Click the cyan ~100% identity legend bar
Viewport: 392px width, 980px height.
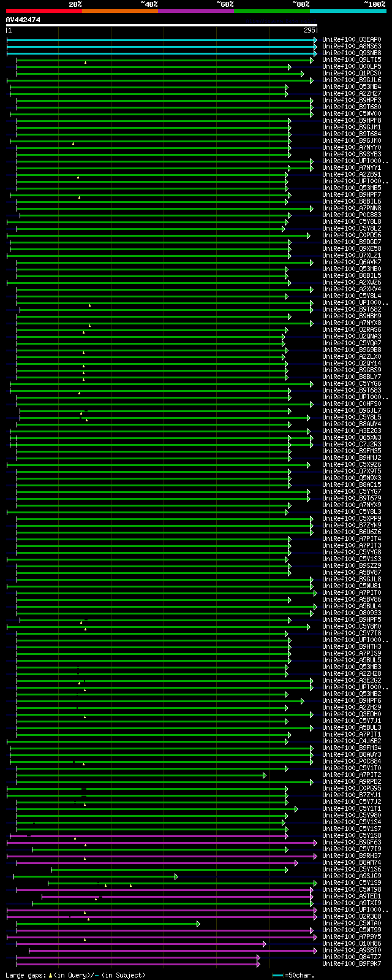coord(348,11)
